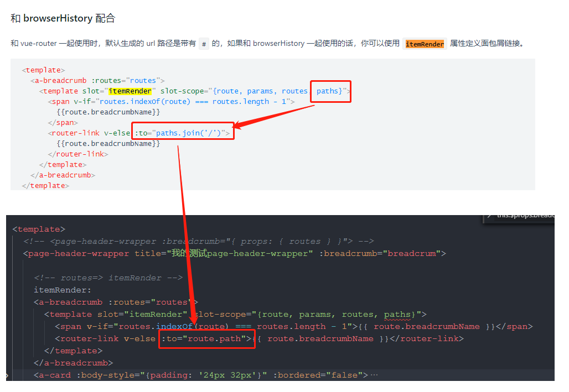Select the boxed :to="paths.join('/')" binding
The height and width of the screenshot is (392, 569).
tap(183, 133)
